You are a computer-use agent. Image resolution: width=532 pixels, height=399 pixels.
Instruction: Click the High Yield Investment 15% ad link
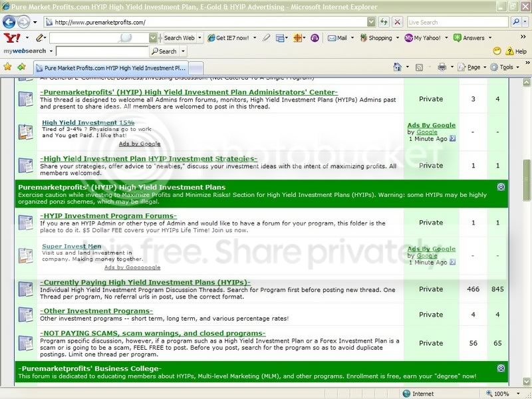(88, 122)
